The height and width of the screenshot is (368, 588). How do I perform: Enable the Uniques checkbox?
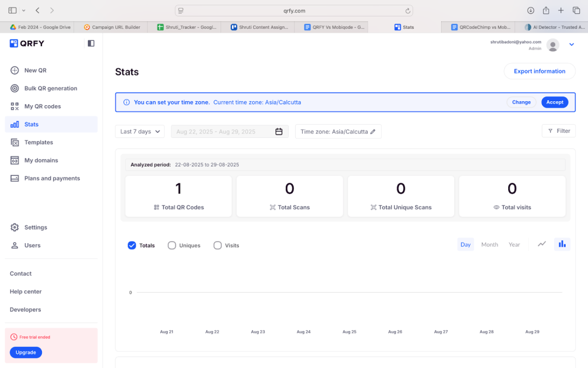[x=172, y=246]
